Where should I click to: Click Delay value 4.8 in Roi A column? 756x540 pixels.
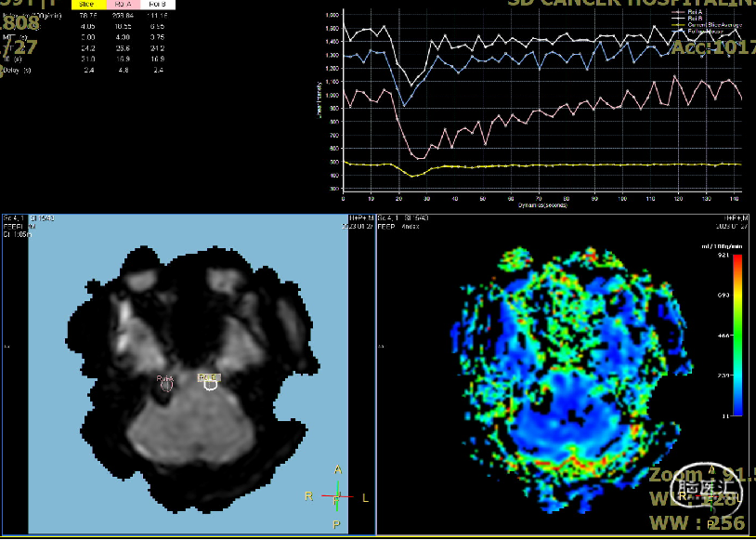point(123,71)
